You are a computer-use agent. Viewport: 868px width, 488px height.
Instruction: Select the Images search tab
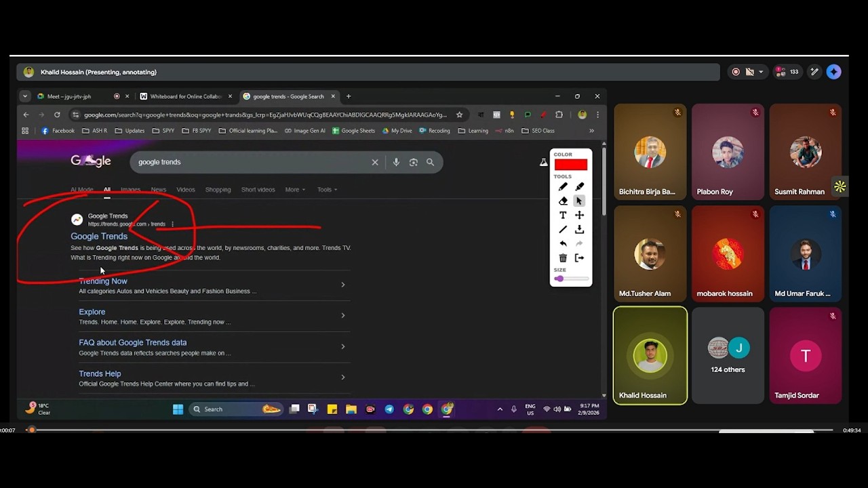tap(130, 190)
